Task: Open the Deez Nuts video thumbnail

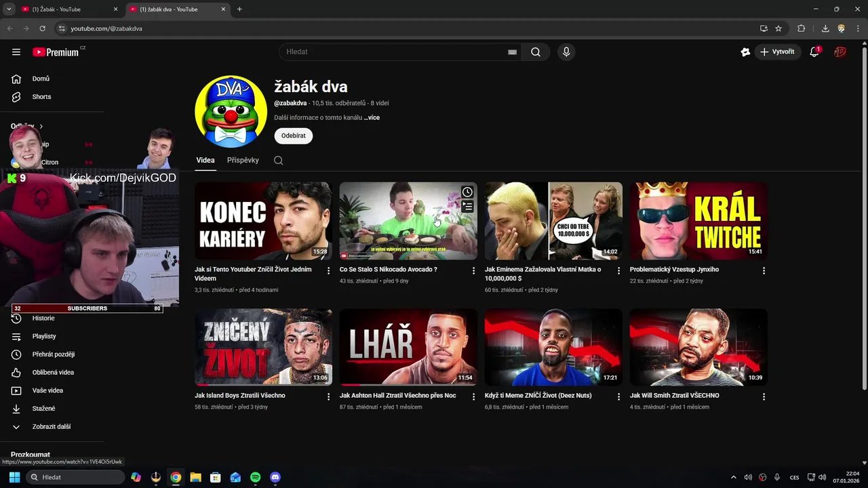Action: click(553, 347)
